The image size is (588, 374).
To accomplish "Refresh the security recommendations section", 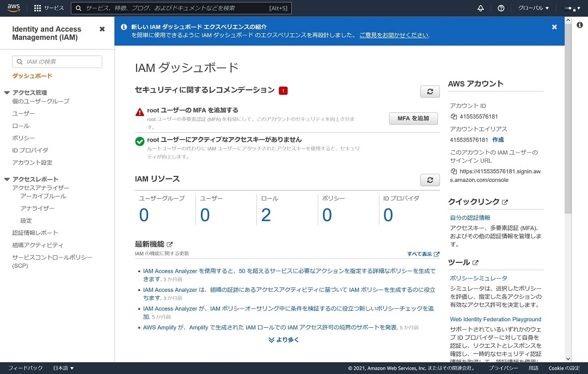I will pos(430,91).
